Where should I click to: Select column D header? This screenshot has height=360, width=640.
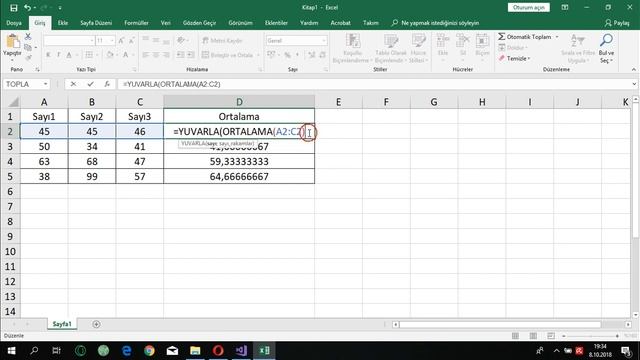(239, 102)
